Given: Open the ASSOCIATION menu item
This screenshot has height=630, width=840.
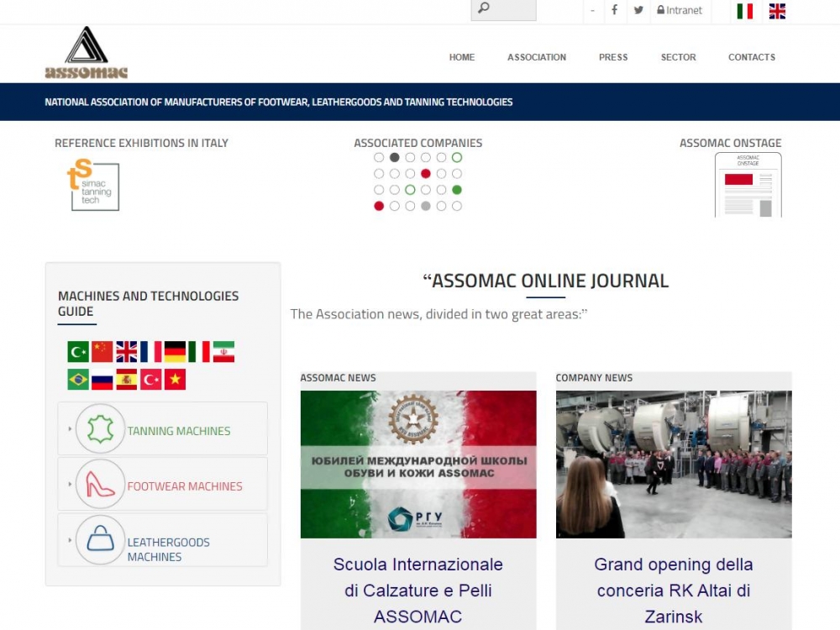Looking at the screenshot, I should [537, 57].
